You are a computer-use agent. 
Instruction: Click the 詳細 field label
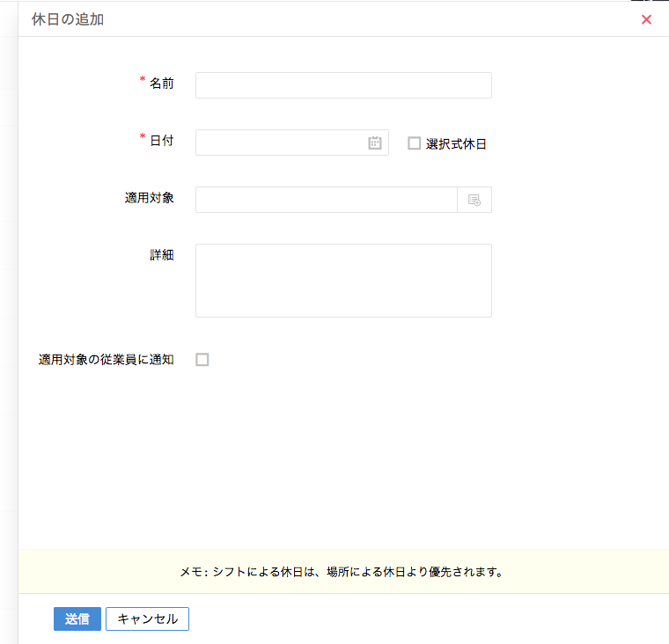161,255
